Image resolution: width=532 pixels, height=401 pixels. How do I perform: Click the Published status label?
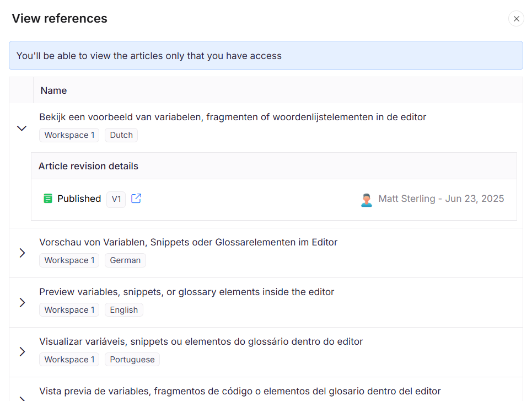[79, 199]
